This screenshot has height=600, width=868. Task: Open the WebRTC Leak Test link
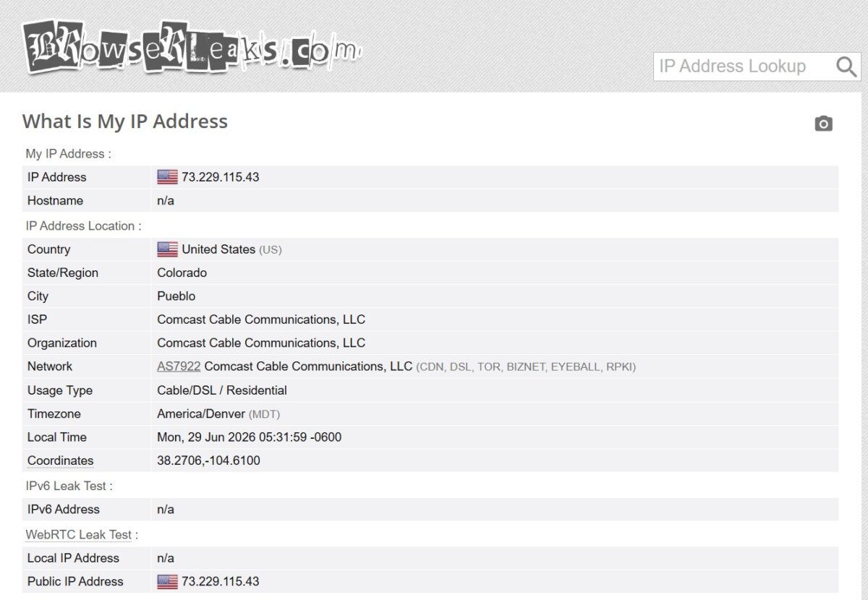(x=79, y=535)
